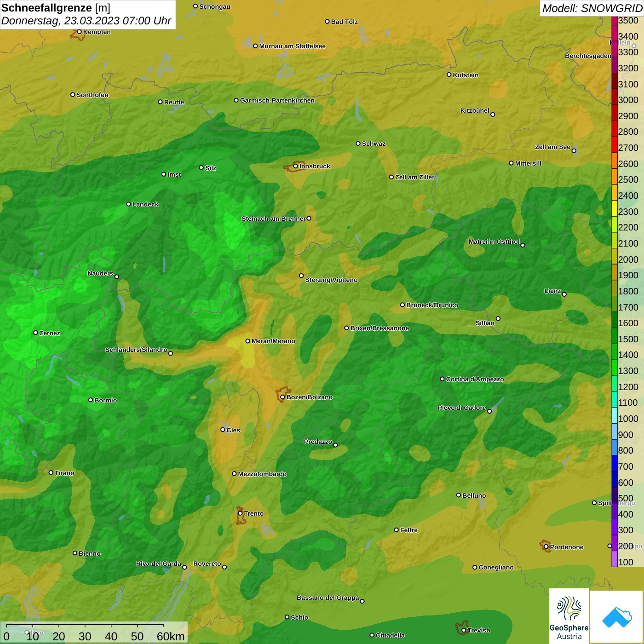Click the '60km' scale bar label
Image resolution: width=644 pixels, height=644 pixels.
[171, 636]
